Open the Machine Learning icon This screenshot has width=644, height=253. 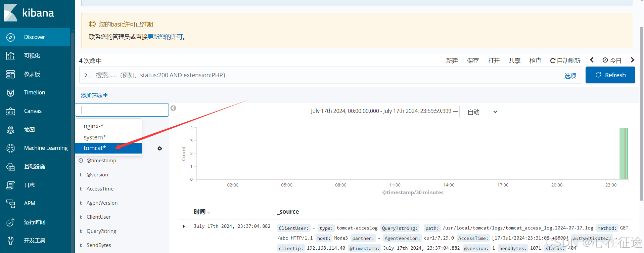[11, 148]
